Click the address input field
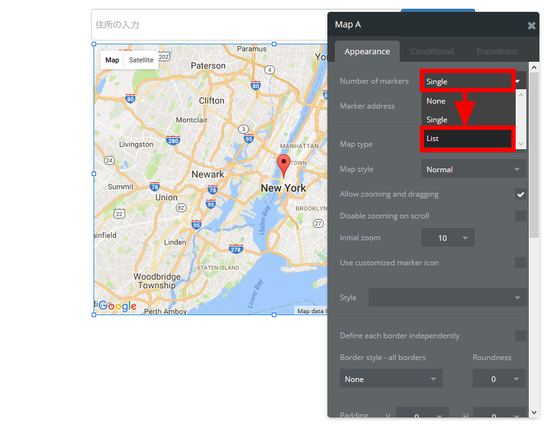Viewport: 560px width, 425px height. (x=209, y=25)
